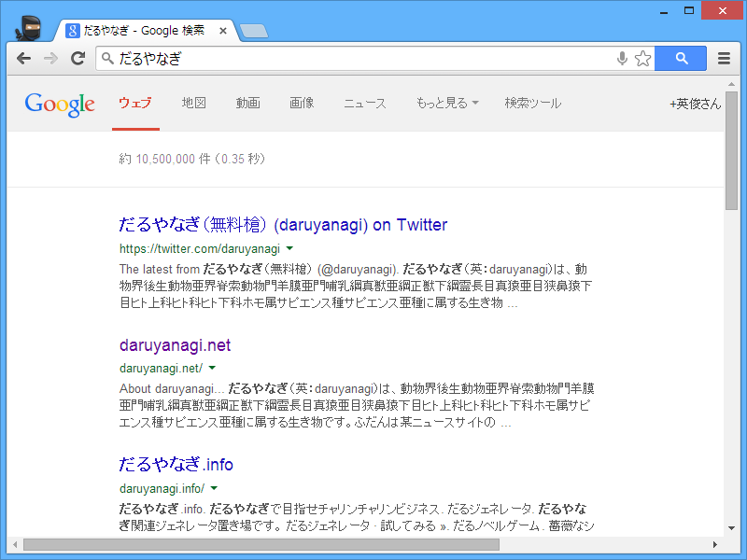This screenshot has width=747, height=560.
Task: Open a new tab button
Action: click(x=254, y=31)
